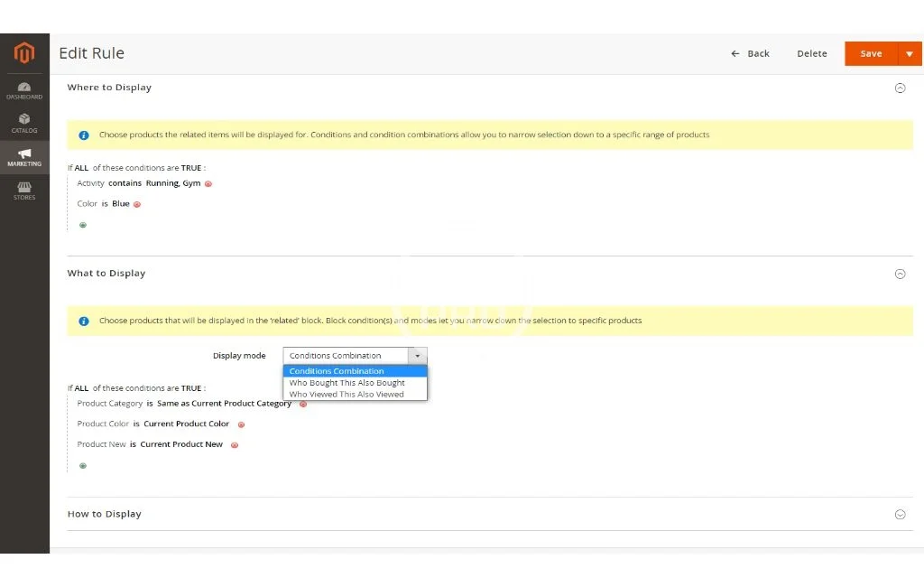
Task: Add new condition under What to Display
Action: point(83,466)
